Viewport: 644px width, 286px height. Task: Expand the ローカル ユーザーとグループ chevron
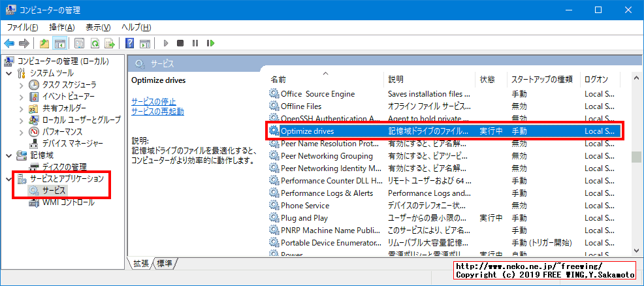click(22, 120)
